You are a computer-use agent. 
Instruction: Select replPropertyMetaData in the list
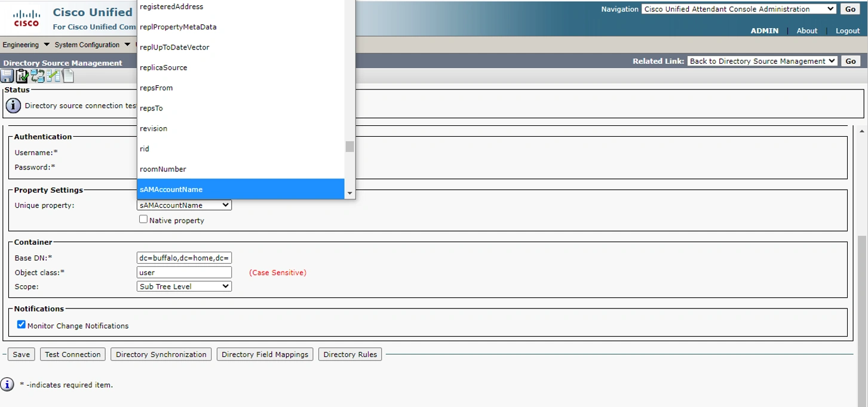tap(241, 27)
